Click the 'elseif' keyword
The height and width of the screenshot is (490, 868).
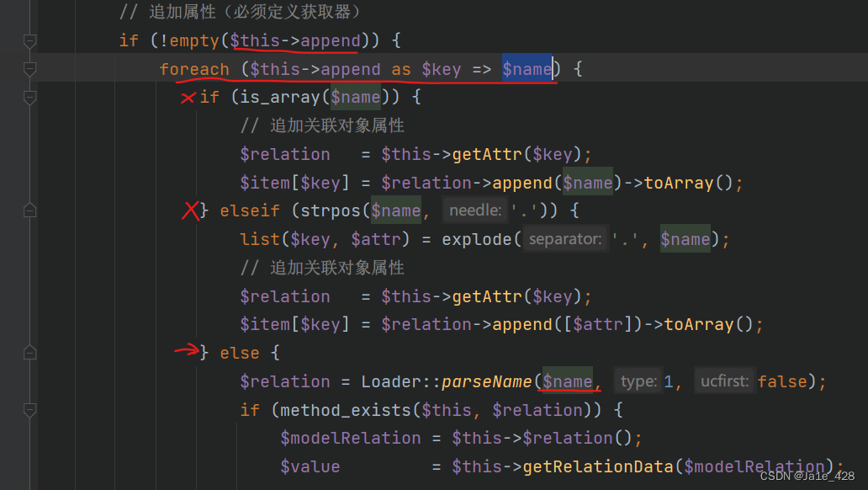(250, 210)
